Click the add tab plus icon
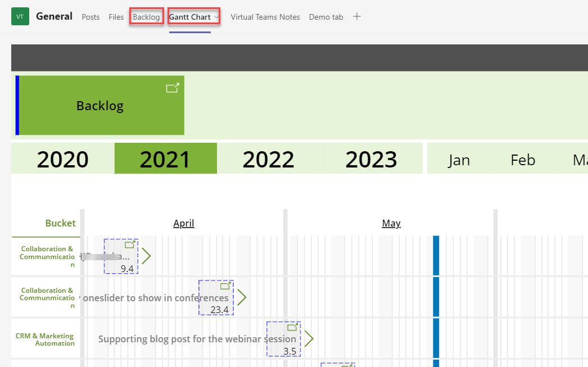Screen dimensions: 588x367 (356, 17)
